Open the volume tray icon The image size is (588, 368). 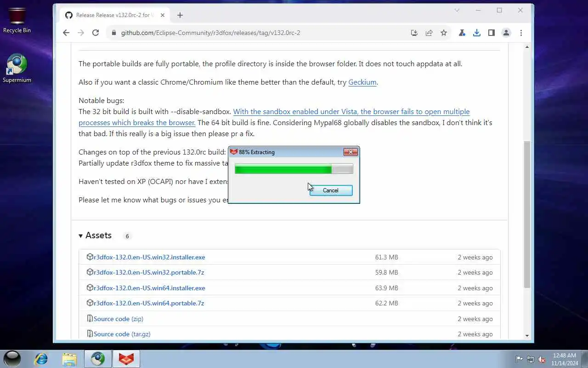[x=542, y=359]
